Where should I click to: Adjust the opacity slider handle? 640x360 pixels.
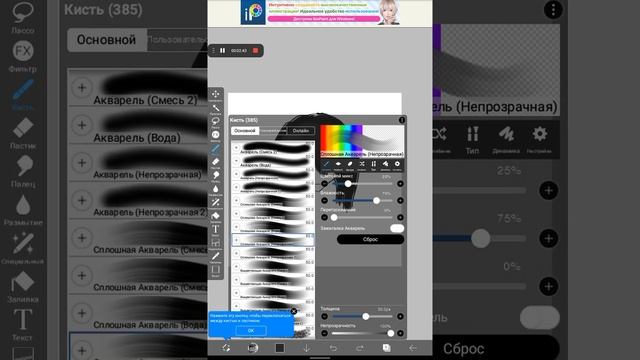pos(391,333)
